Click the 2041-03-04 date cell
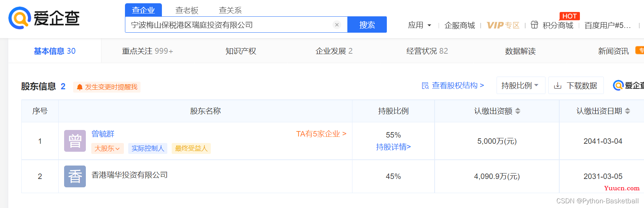Screen dimensions: 644x208 [x=603, y=141]
